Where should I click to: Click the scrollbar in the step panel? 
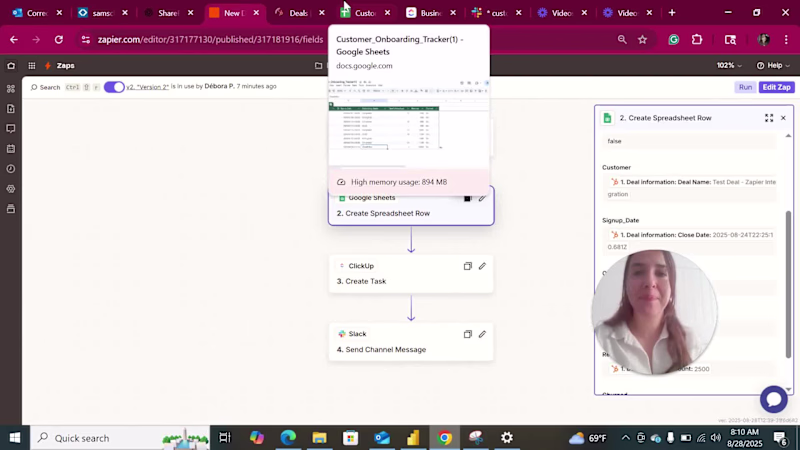(788, 284)
